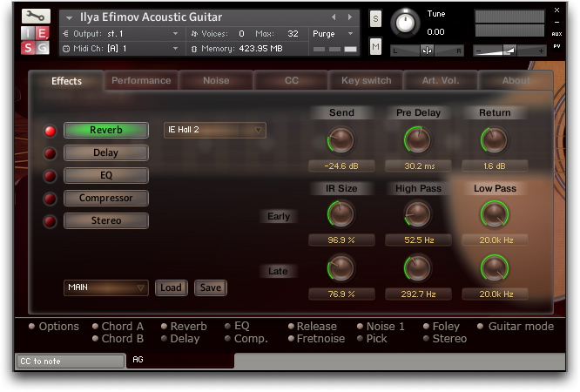Viewport: 580px width, 392px height.
Task: Toggle the Options indicator at the bottom
Action: pos(32,326)
